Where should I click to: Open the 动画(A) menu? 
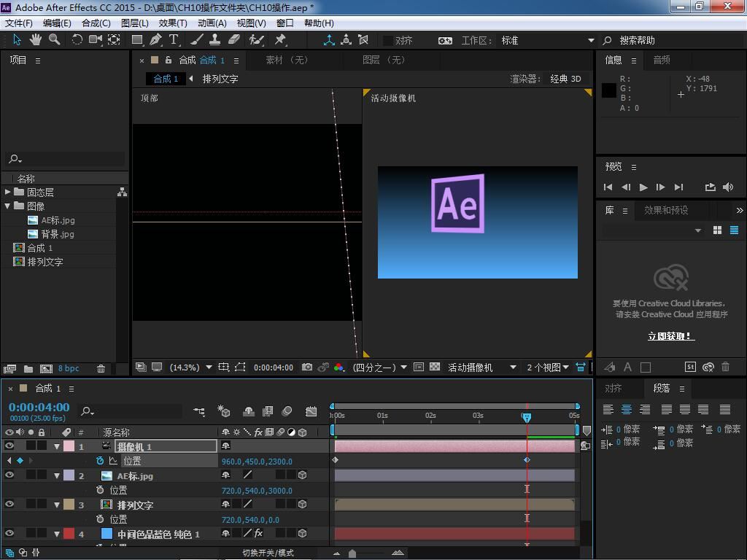click(212, 23)
